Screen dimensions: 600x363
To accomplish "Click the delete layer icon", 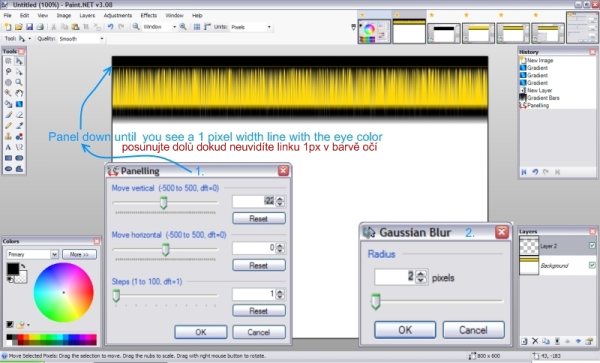I will [535, 341].
